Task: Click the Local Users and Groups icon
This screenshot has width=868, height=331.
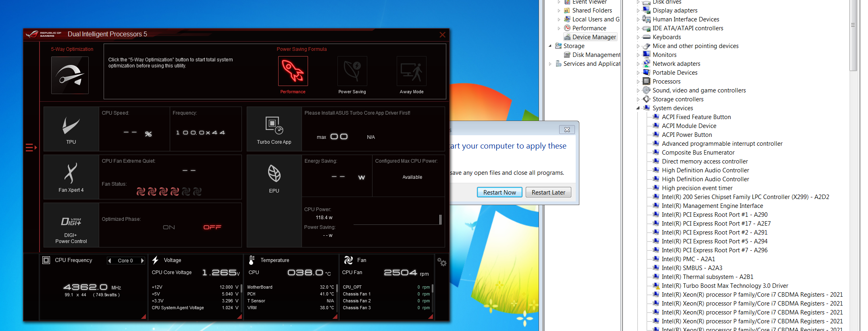Action: 567,19
